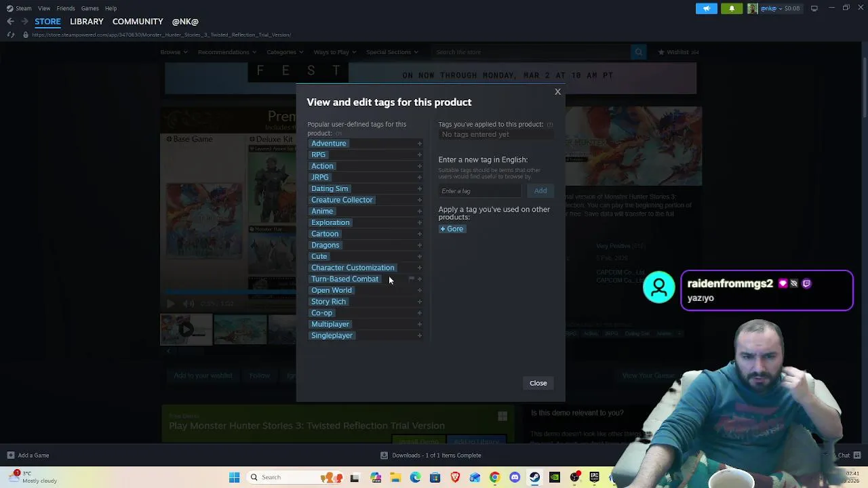Go back with the left arrow
This screenshot has height=488, width=868.
(10, 22)
